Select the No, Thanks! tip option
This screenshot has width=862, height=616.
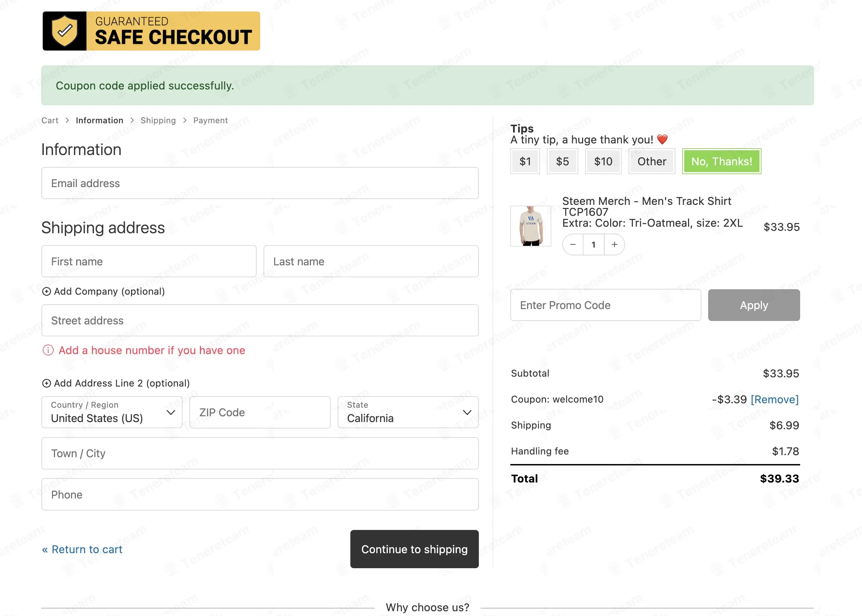point(721,161)
